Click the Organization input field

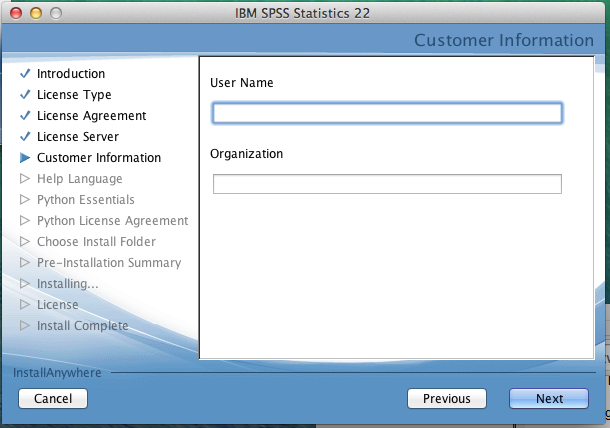[387, 184]
